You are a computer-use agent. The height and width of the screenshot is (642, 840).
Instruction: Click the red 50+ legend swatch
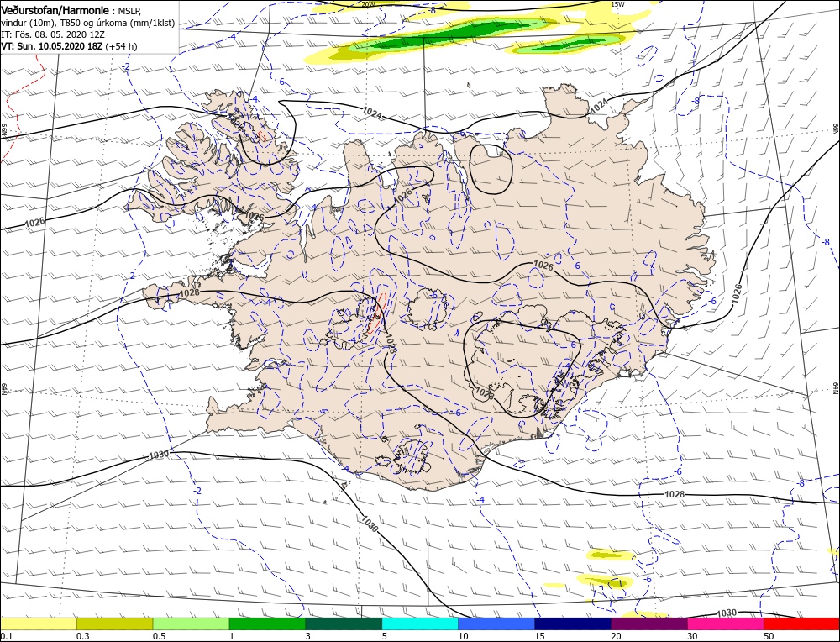(802, 624)
